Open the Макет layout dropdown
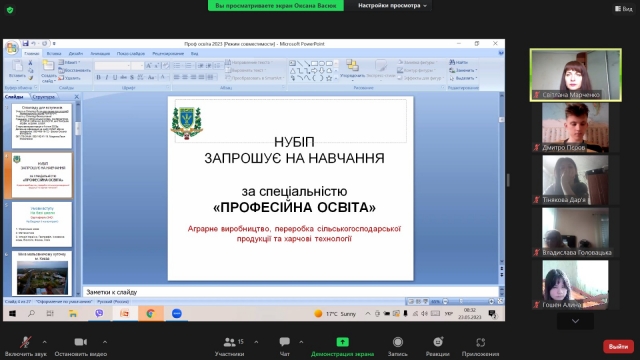This screenshot has width=640, height=360. tap(69, 62)
